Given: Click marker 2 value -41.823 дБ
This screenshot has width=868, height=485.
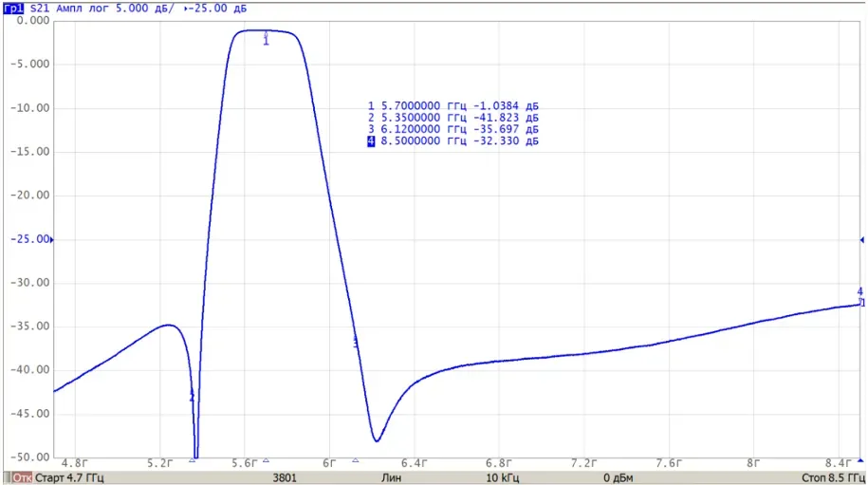Looking at the screenshot, I should [x=506, y=118].
